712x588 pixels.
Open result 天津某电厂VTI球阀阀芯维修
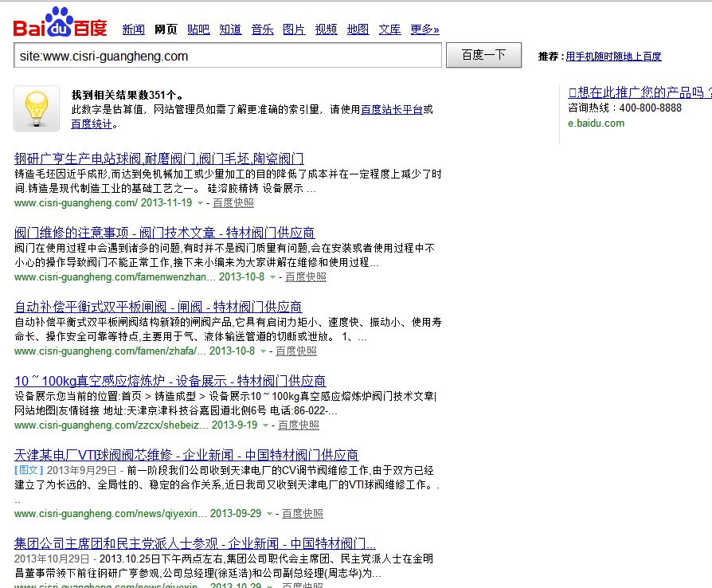(186, 455)
